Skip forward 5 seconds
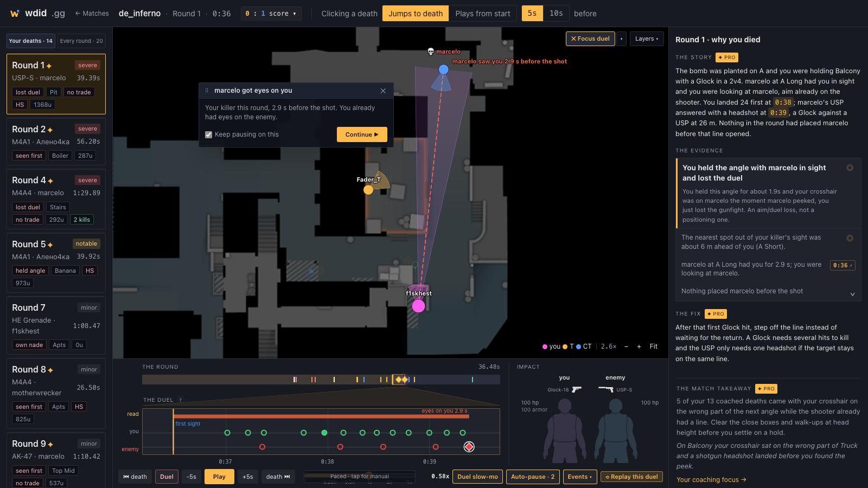Screen dimensions: 868x488 click(248, 477)
